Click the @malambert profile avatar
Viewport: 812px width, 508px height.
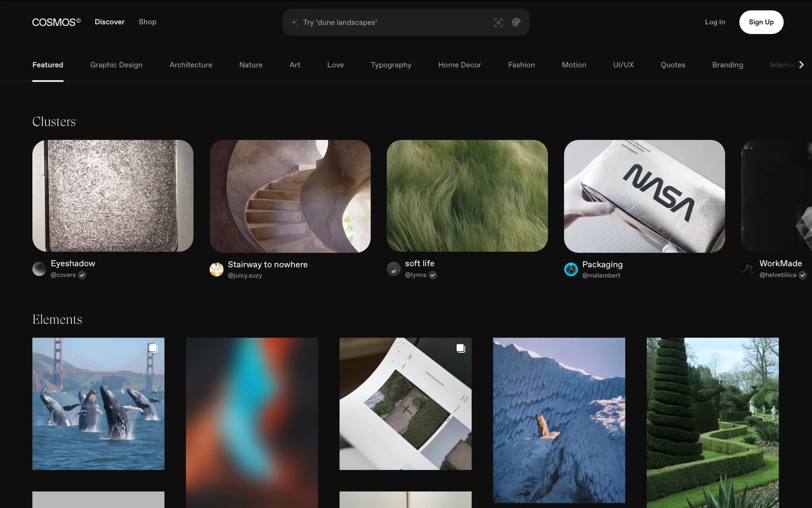click(x=571, y=269)
